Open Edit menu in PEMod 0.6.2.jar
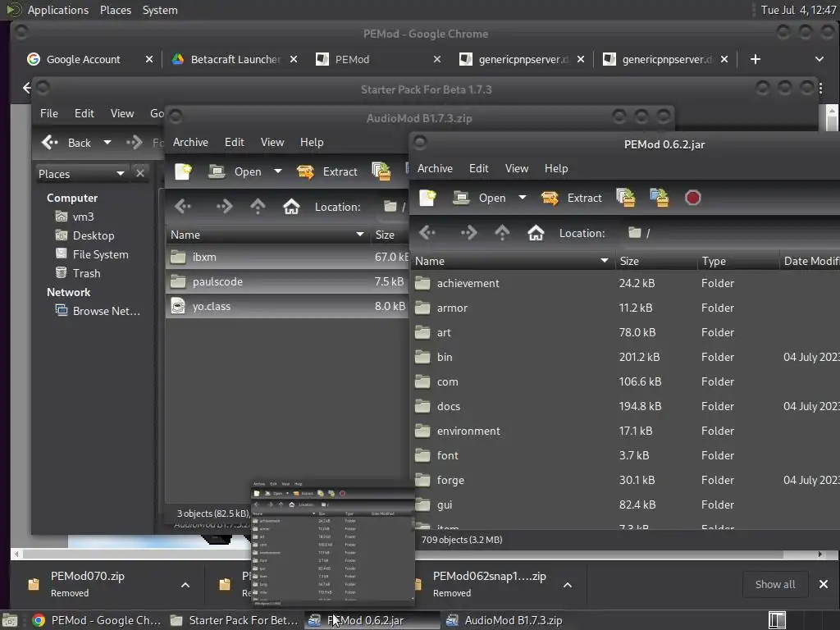Viewport: 840px width, 630px height. (478, 168)
